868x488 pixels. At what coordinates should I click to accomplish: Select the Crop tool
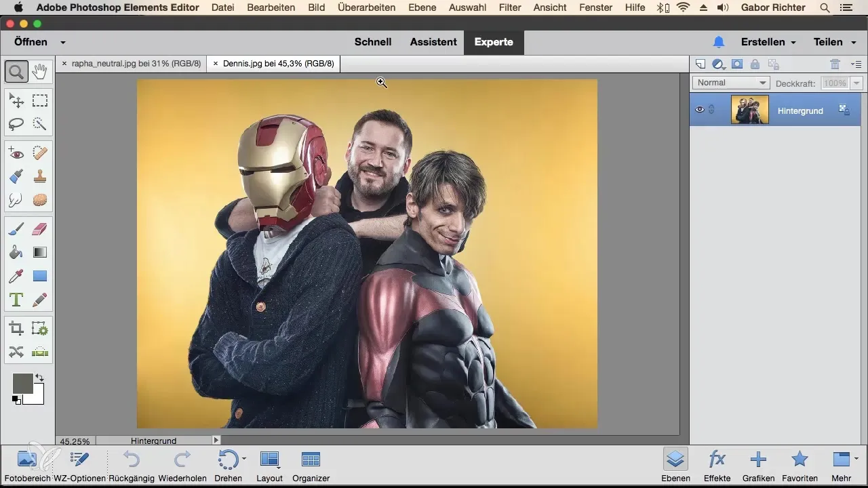(x=16, y=329)
